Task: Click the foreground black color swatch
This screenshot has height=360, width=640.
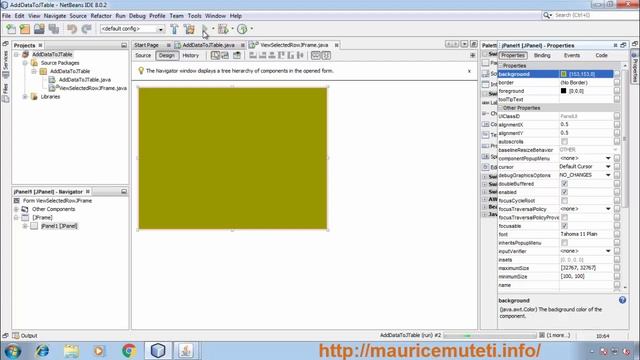Action: [564, 91]
